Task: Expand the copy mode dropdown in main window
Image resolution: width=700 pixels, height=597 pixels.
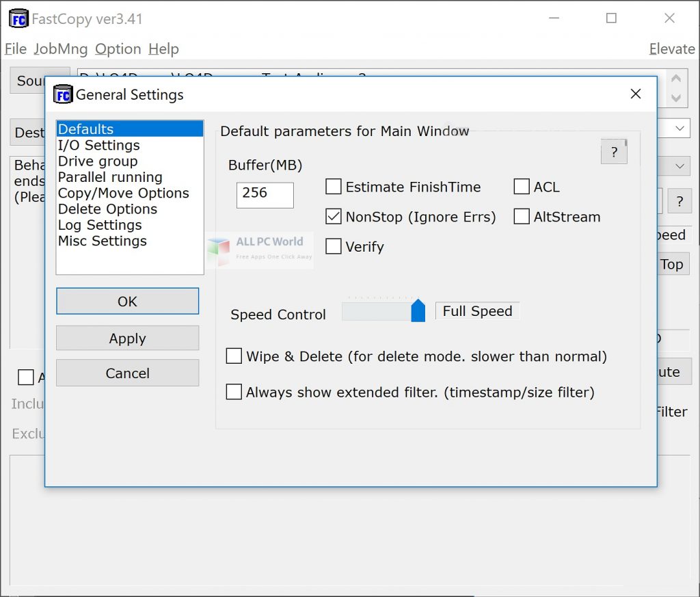Action: point(679,167)
